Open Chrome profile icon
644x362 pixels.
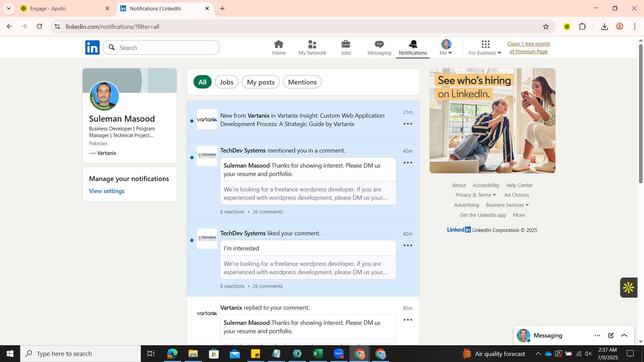620,26
